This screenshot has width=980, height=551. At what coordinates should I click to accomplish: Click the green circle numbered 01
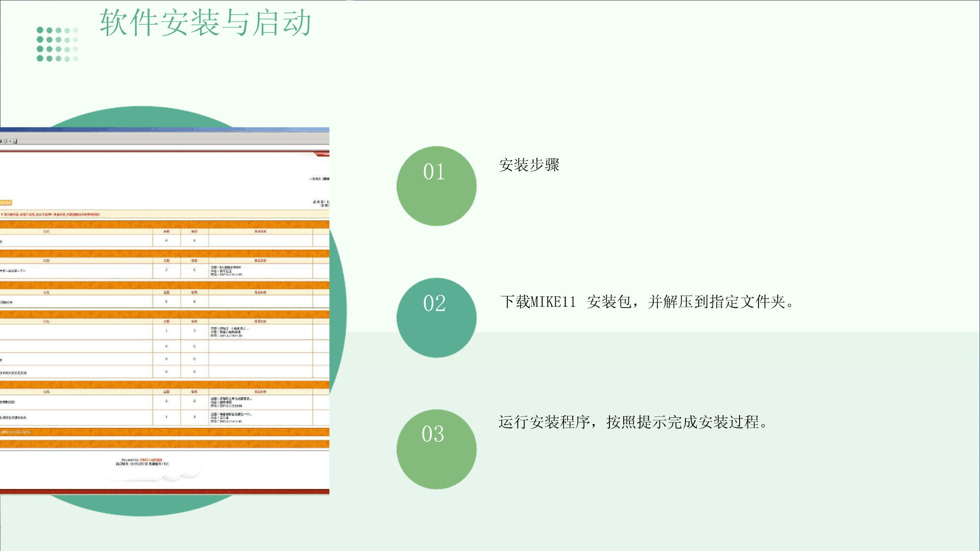coord(436,186)
